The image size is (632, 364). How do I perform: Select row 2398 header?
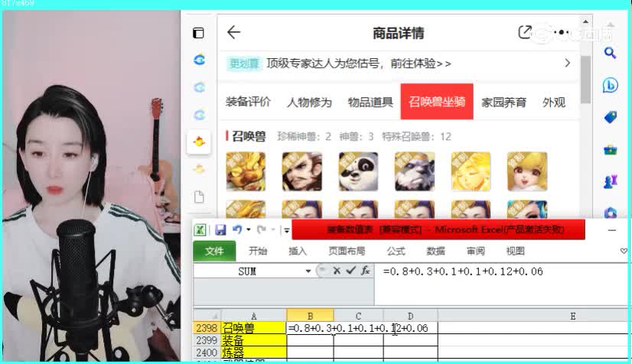point(207,328)
